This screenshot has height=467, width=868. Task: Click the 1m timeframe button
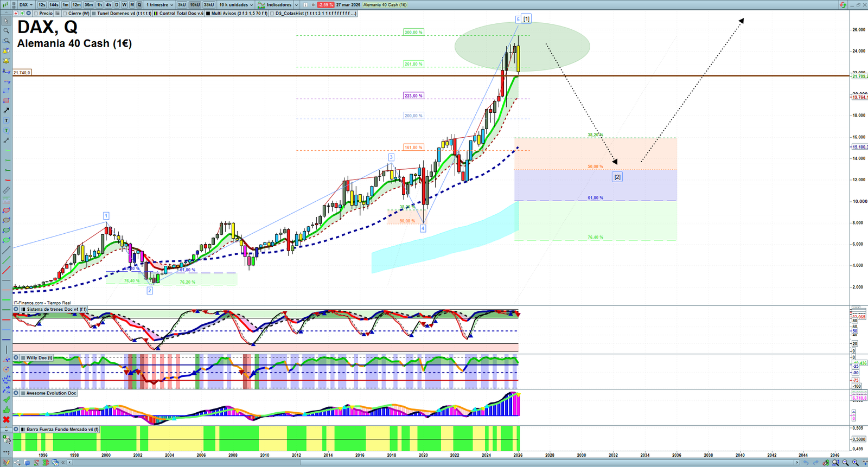coord(66,5)
